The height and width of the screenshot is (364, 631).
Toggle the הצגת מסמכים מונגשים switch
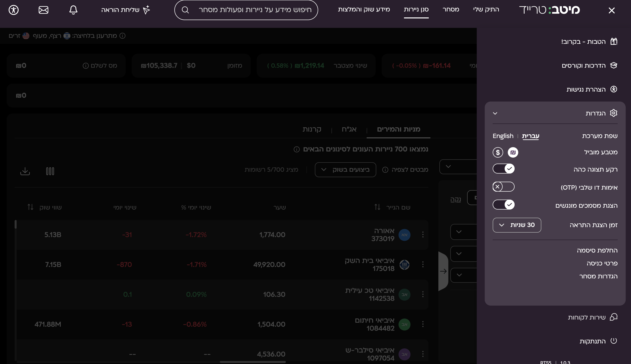[x=503, y=205]
